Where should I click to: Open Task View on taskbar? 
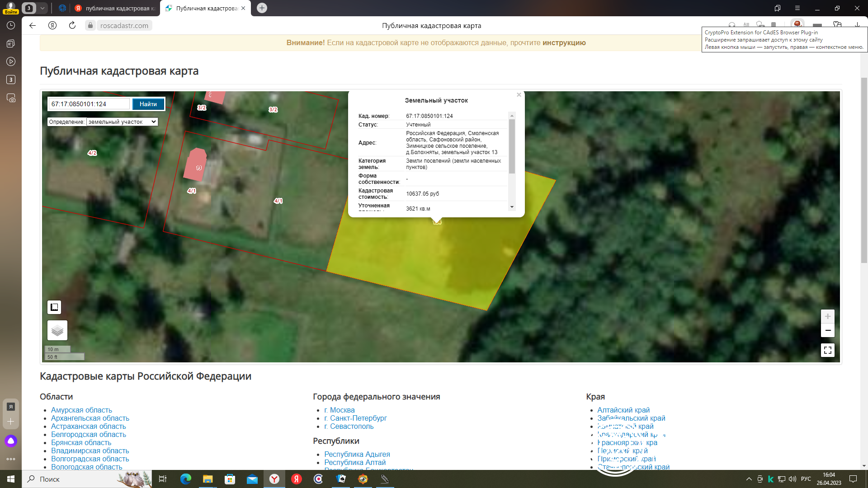tap(163, 479)
